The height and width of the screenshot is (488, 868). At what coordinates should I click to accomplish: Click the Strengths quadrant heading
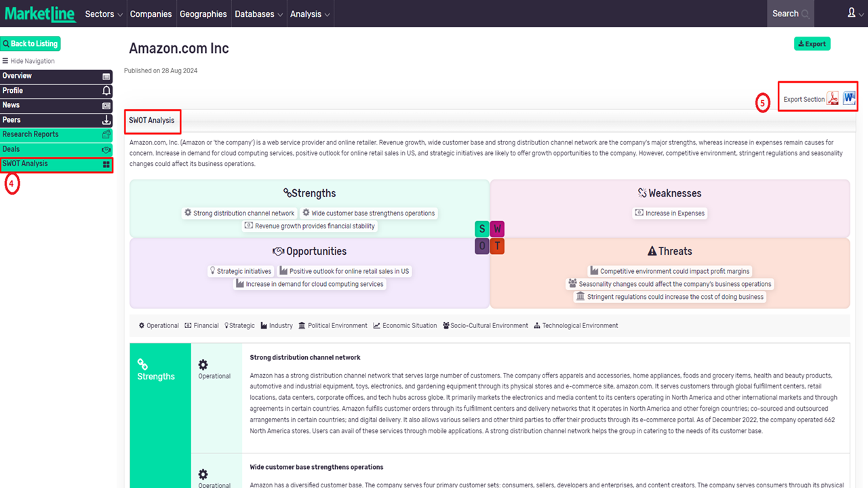309,193
